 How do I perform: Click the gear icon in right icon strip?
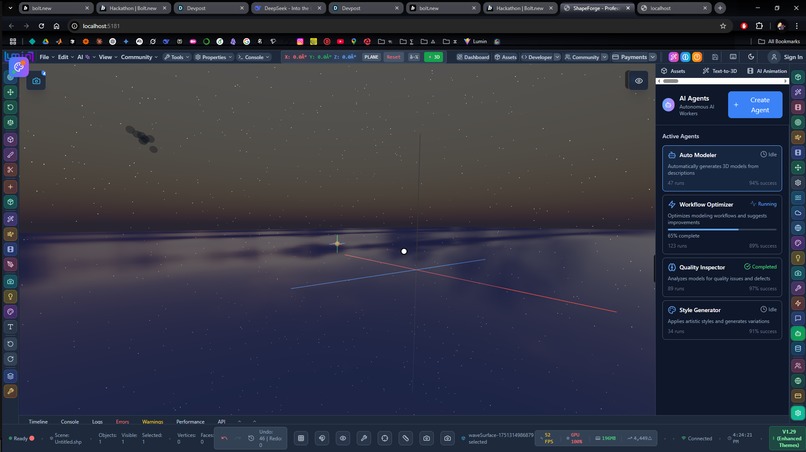pos(798,183)
